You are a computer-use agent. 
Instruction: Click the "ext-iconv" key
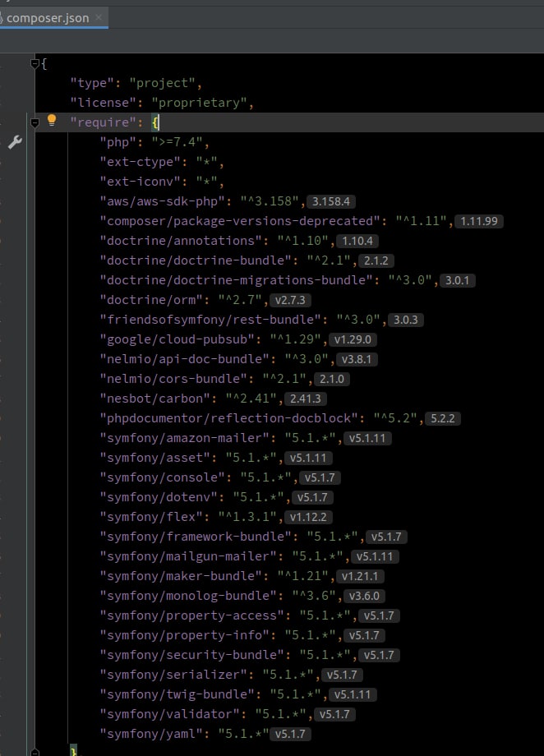pos(140,182)
